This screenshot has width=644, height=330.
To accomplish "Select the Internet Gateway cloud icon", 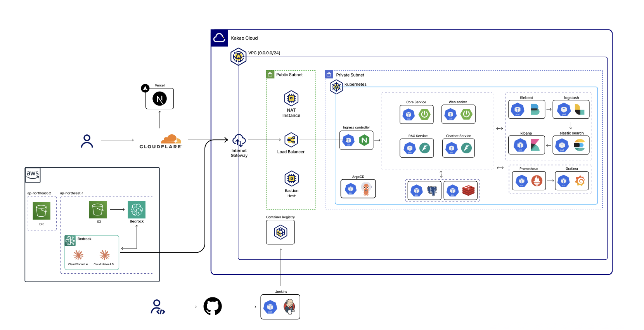I will 239,141.
